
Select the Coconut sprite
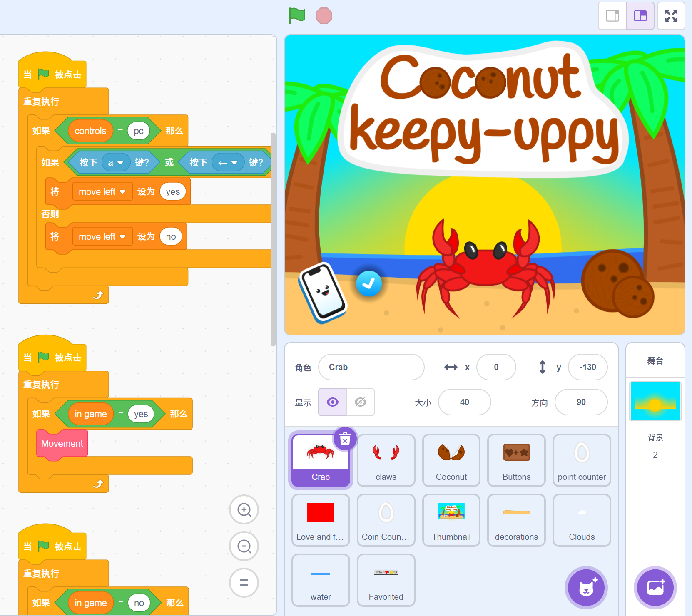click(451, 460)
